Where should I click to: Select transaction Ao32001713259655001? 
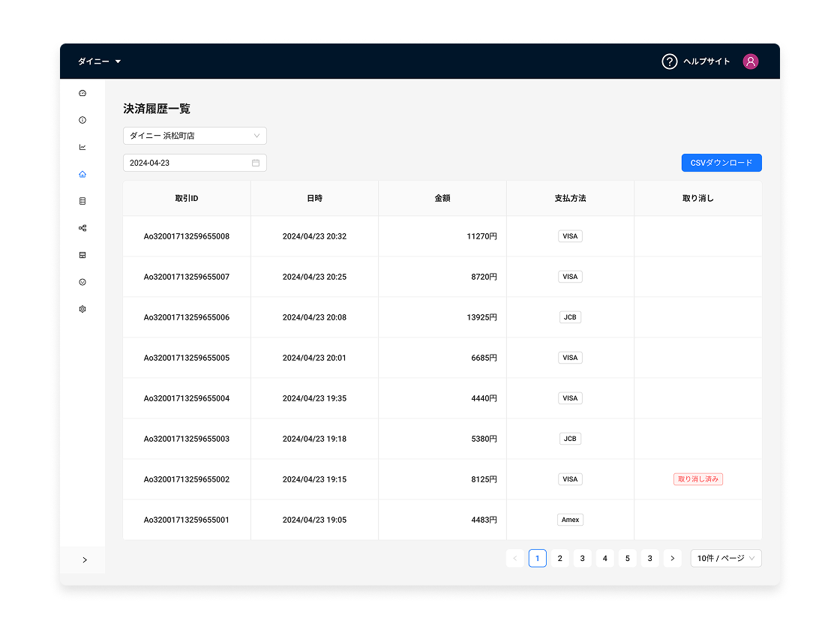point(187,520)
